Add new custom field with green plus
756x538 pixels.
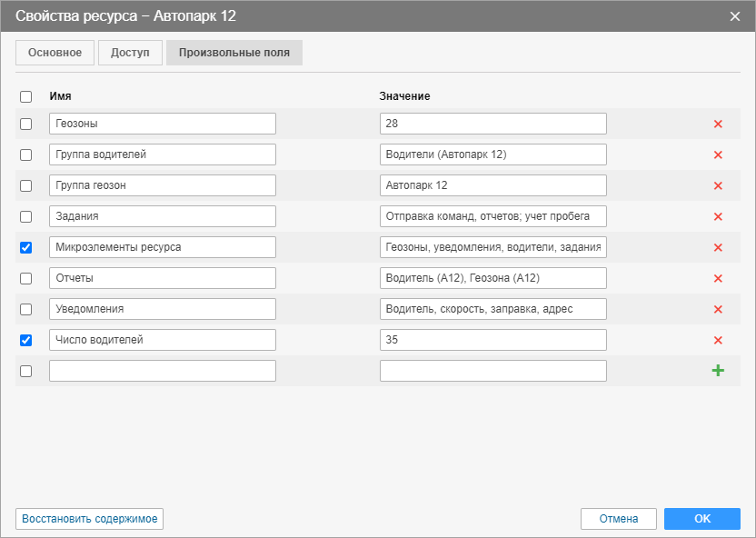[718, 371]
